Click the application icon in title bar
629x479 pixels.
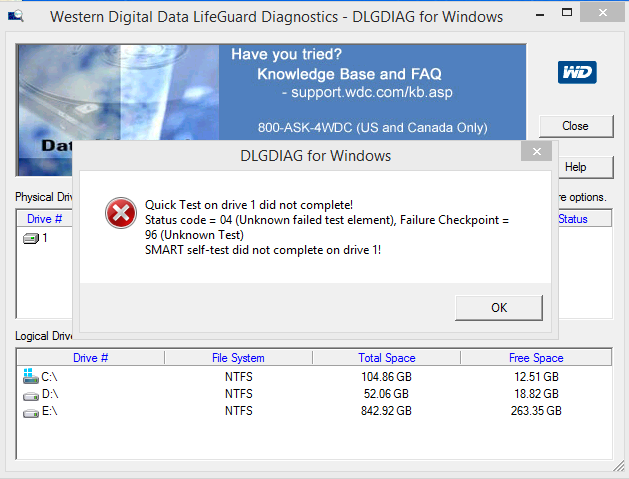click(14, 16)
